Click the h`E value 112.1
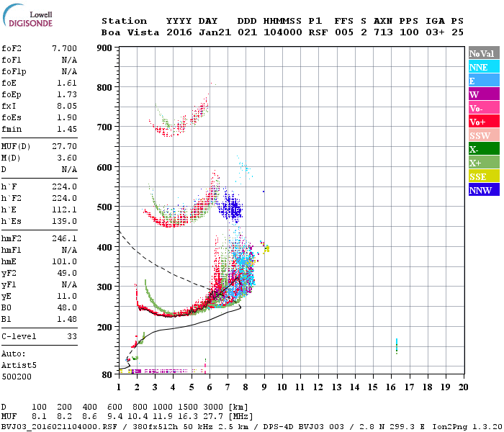This screenshot has height=432, width=504. [x=64, y=210]
